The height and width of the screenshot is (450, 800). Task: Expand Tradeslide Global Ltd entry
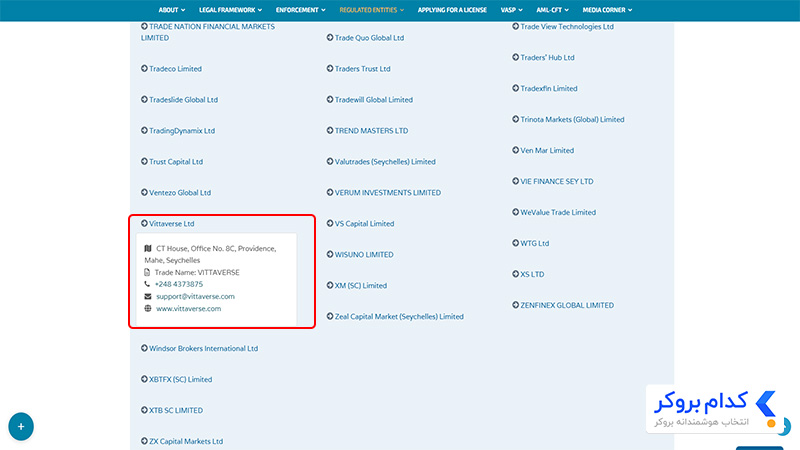[x=180, y=99]
